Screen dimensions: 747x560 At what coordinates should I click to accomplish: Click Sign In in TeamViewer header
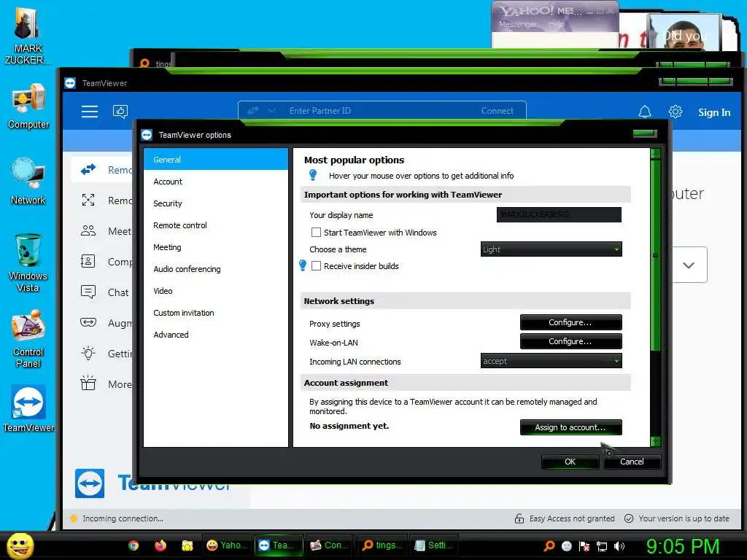tap(713, 112)
